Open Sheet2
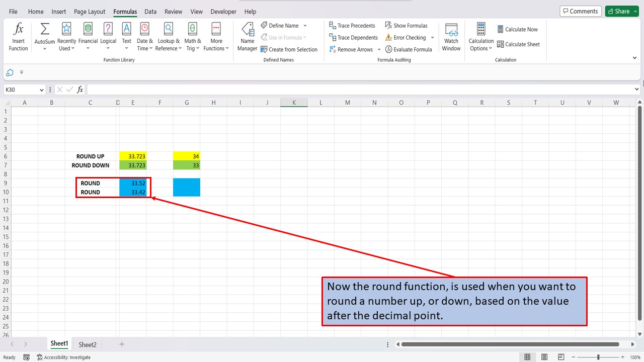Viewport: 644px width, 362px height. coord(87,344)
